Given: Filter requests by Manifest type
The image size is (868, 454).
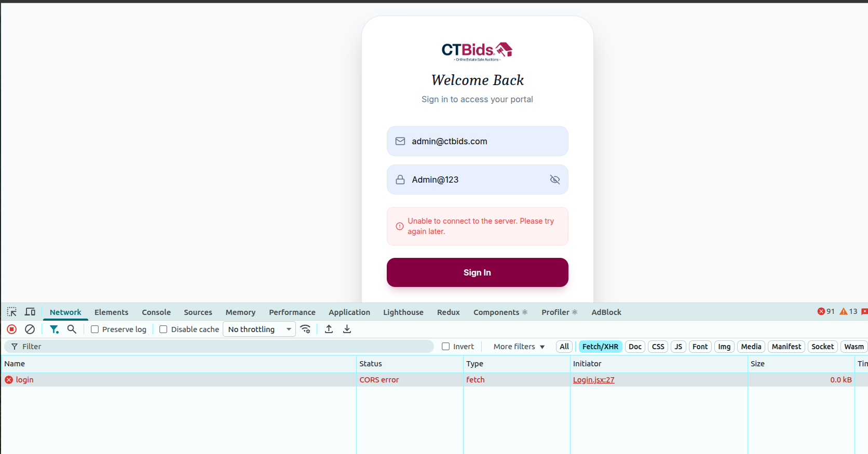Looking at the screenshot, I should pyautogui.click(x=786, y=347).
